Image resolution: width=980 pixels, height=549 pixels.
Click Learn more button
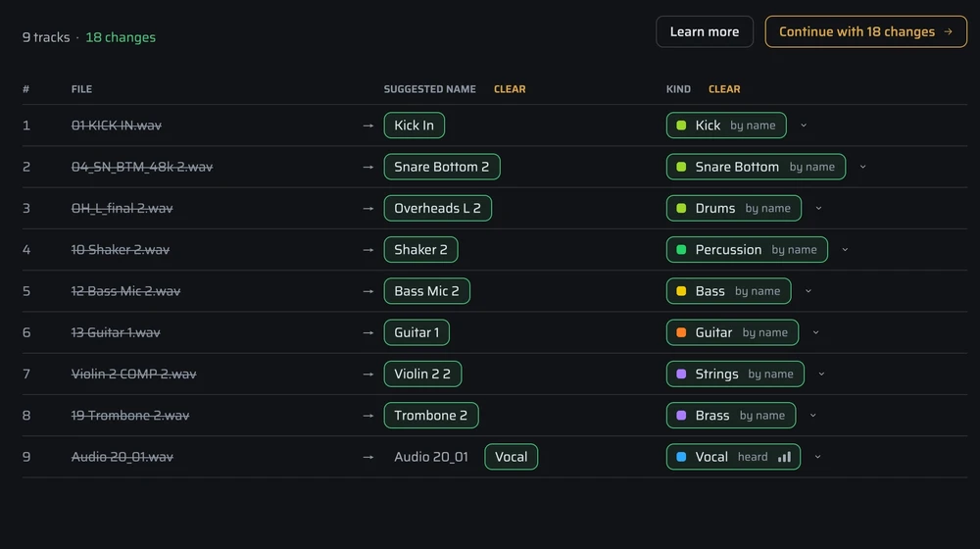click(705, 32)
